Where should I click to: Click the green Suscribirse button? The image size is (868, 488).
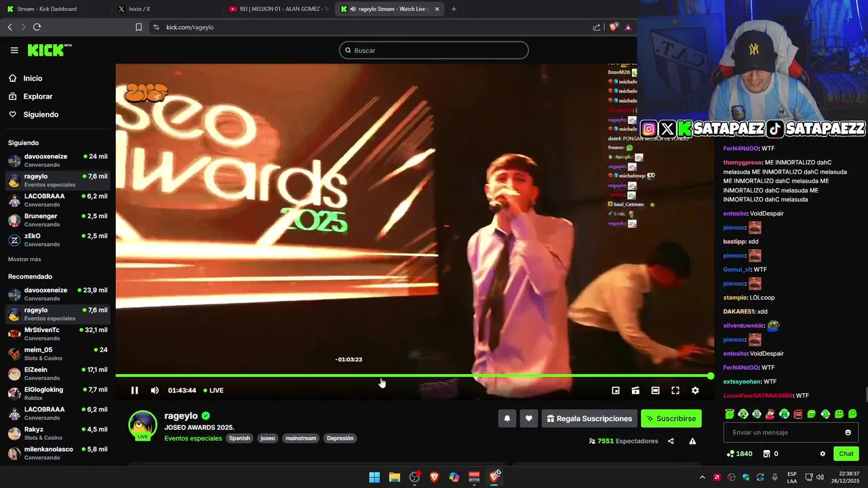pos(671,419)
